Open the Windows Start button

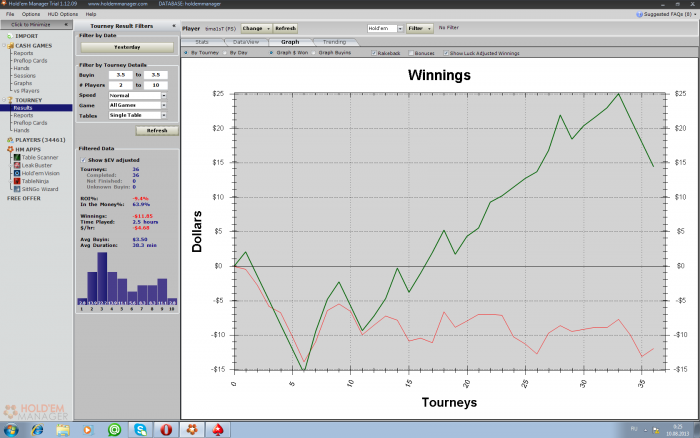click(x=11, y=430)
